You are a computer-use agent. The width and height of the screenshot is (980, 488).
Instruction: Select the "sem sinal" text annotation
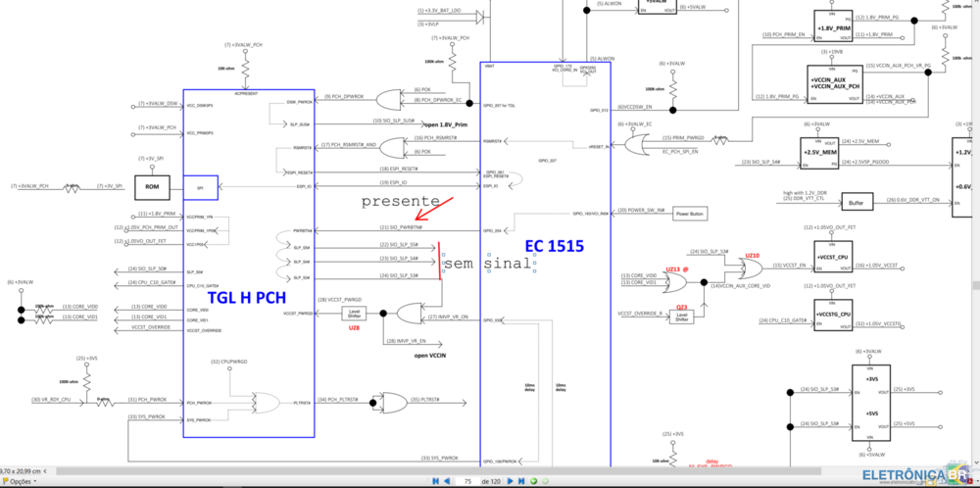[x=487, y=264]
